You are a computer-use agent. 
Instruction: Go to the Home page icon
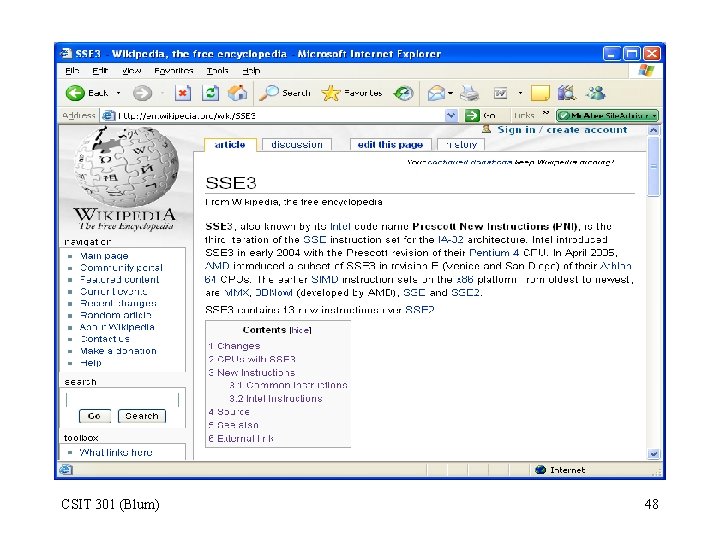(x=237, y=93)
